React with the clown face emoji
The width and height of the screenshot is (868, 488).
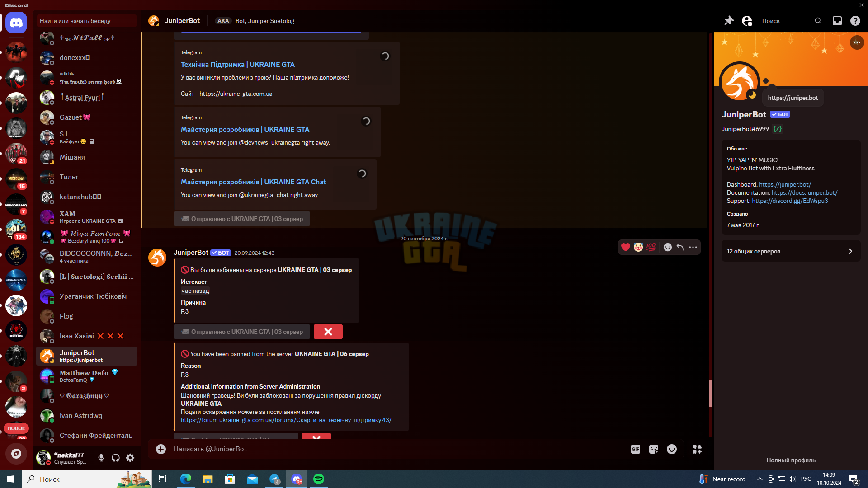638,247
